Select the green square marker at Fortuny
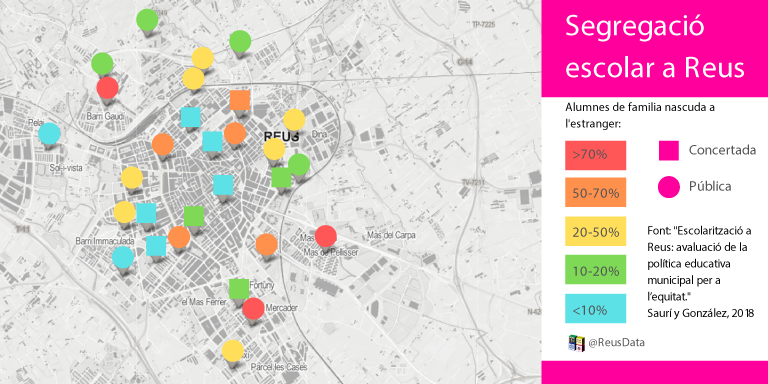 pyautogui.click(x=239, y=288)
